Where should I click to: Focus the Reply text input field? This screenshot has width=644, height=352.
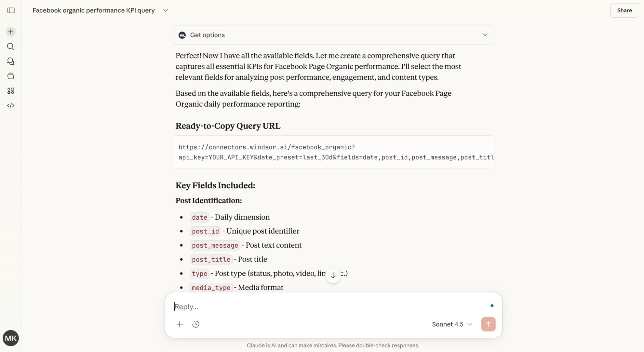(x=329, y=306)
